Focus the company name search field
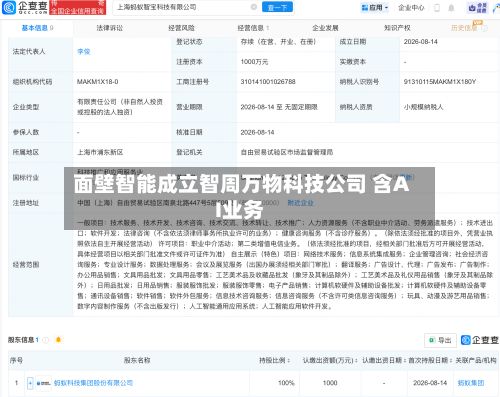 (182, 7)
